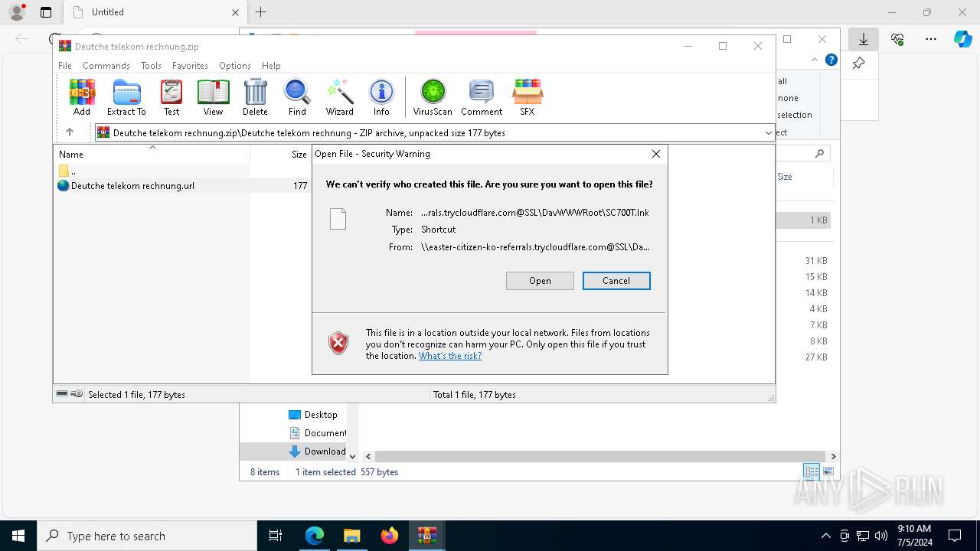Click Explorer horizontal scrollbar right arrow

[833, 457]
